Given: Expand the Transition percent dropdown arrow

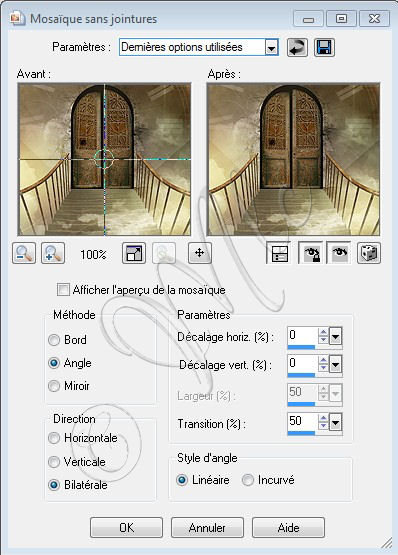Looking at the screenshot, I should tap(335, 422).
